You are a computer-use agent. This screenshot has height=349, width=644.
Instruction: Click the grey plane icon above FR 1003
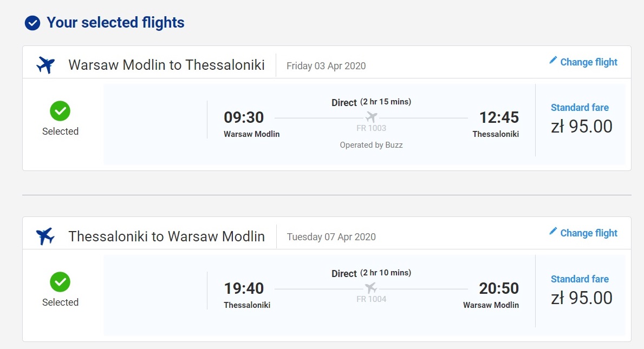coord(371,117)
